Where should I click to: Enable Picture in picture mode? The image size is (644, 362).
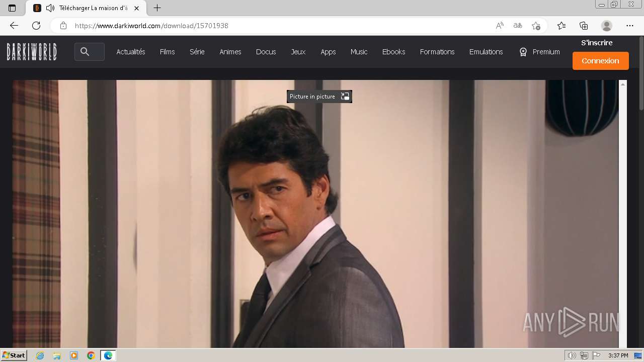[319, 97]
